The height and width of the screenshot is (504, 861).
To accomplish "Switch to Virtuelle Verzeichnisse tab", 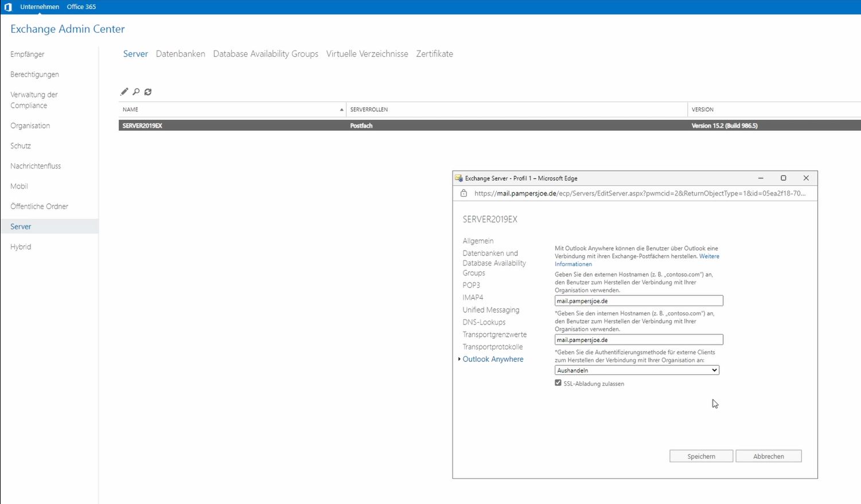I will (x=367, y=54).
